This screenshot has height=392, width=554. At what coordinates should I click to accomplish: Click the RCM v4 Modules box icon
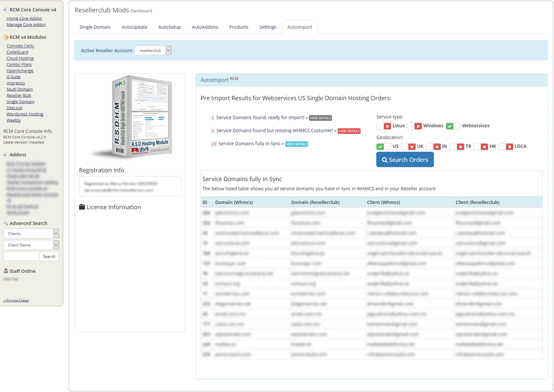pyautogui.click(x=6, y=37)
